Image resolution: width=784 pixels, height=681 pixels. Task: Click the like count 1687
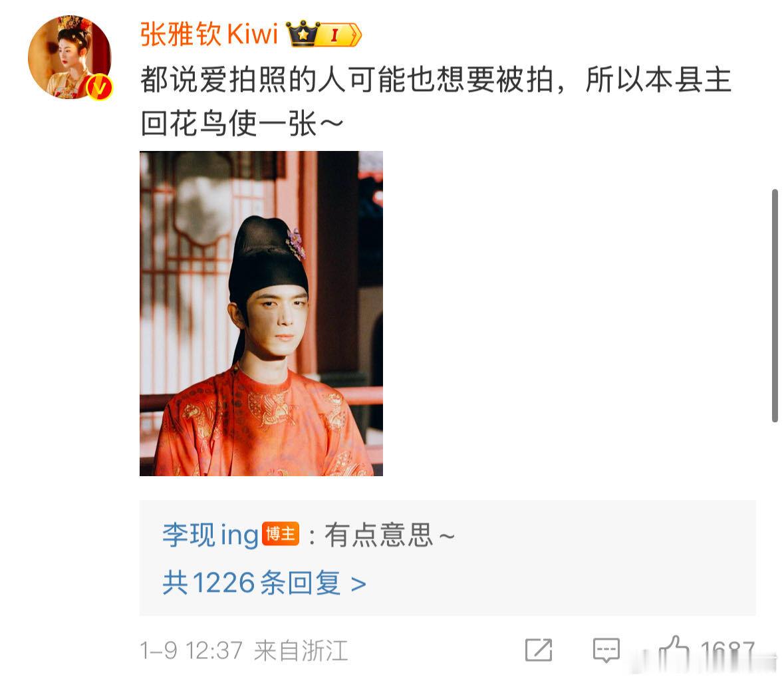coord(727,652)
